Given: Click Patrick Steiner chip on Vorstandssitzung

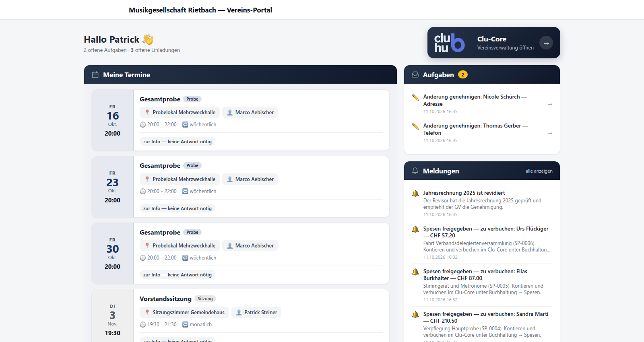Looking at the screenshot, I should tap(256, 313).
